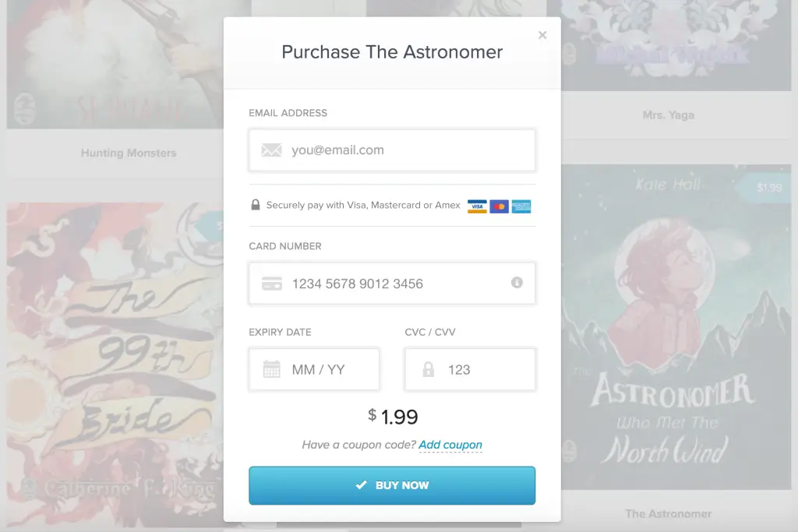This screenshot has width=798, height=532.
Task: Click the Mastercard logo
Action: (x=499, y=206)
